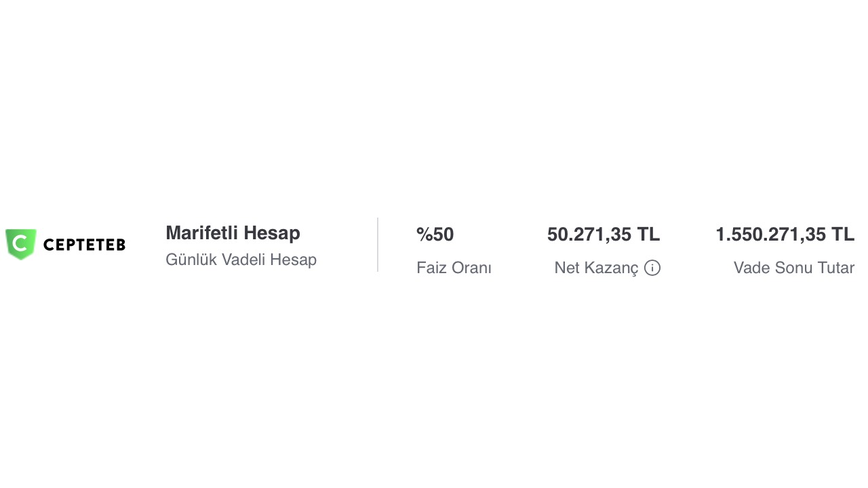The height and width of the screenshot is (488, 868).
Task: Click the Vade Sonu Tutar label
Action: click(794, 268)
